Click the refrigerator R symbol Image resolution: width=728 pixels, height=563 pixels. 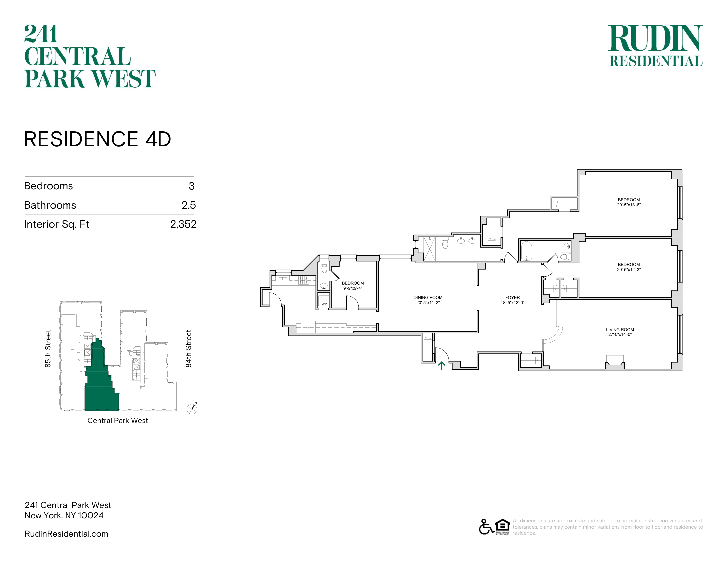[x=308, y=327]
